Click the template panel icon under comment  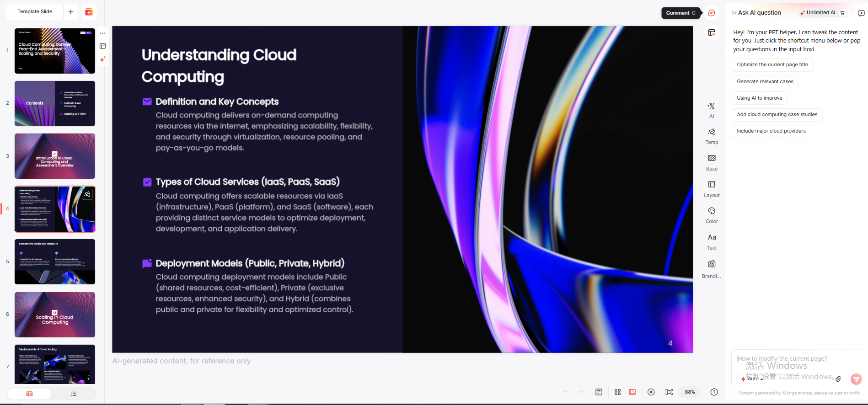coord(712,32)
